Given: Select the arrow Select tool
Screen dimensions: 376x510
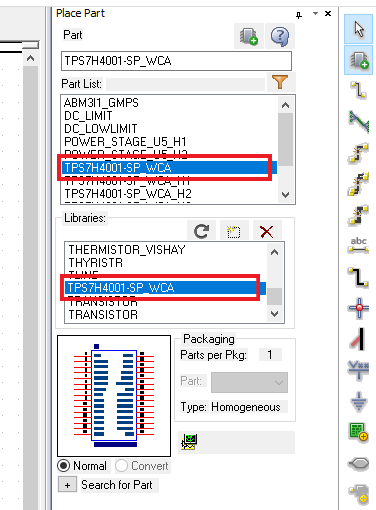Looking at the screenshot, I should click(359, 29).
